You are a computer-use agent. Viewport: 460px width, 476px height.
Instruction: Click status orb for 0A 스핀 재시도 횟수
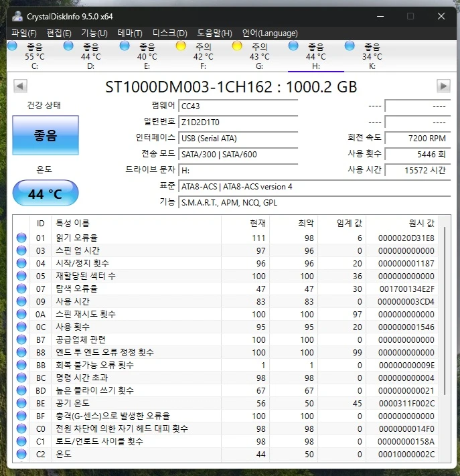pos(21,314)
